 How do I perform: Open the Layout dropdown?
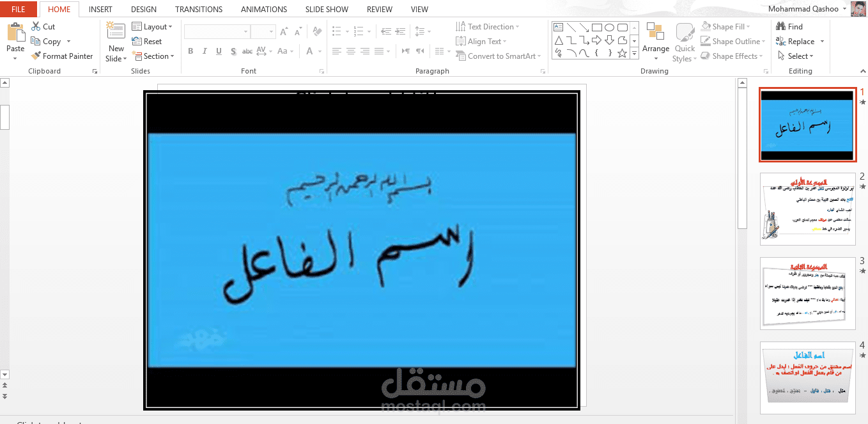152,27
